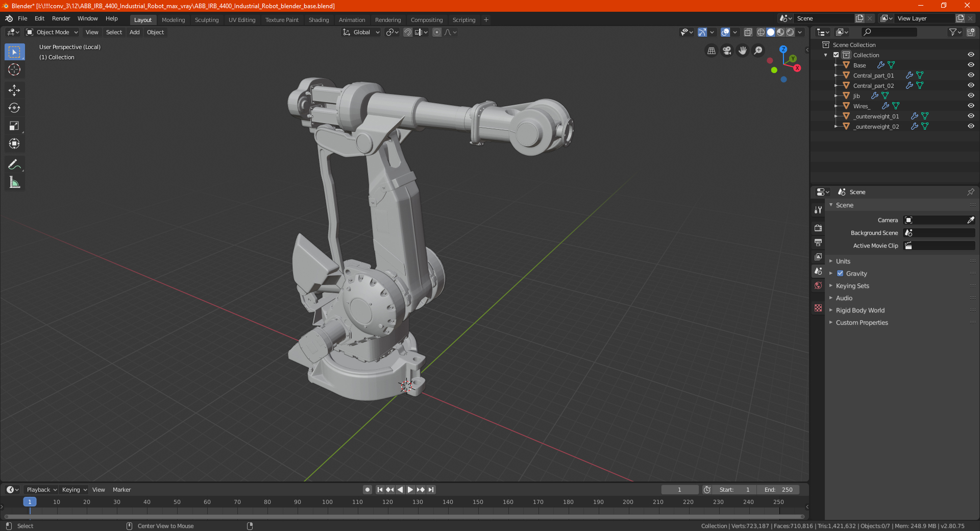Activate the 3D Cursor tool

click(x=14, y=70)
